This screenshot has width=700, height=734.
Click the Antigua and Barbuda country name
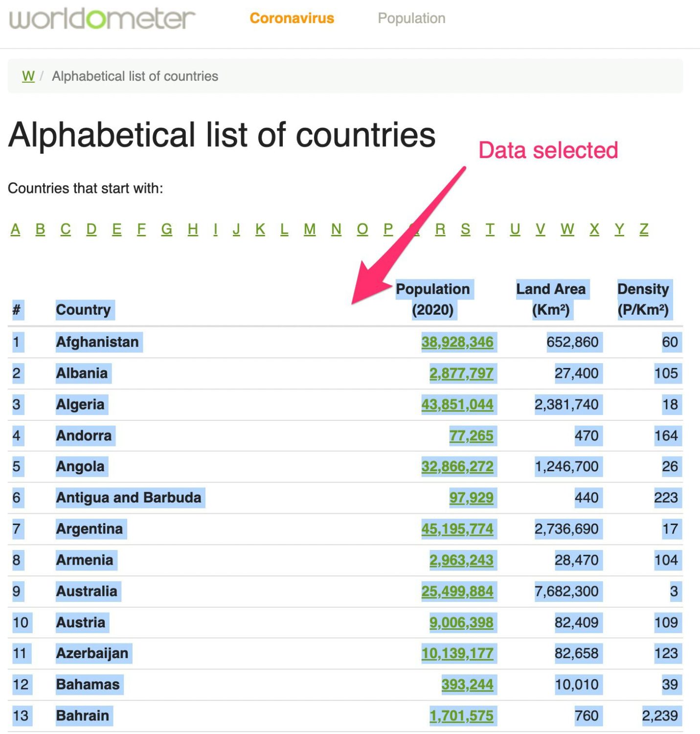click(129, 498)
